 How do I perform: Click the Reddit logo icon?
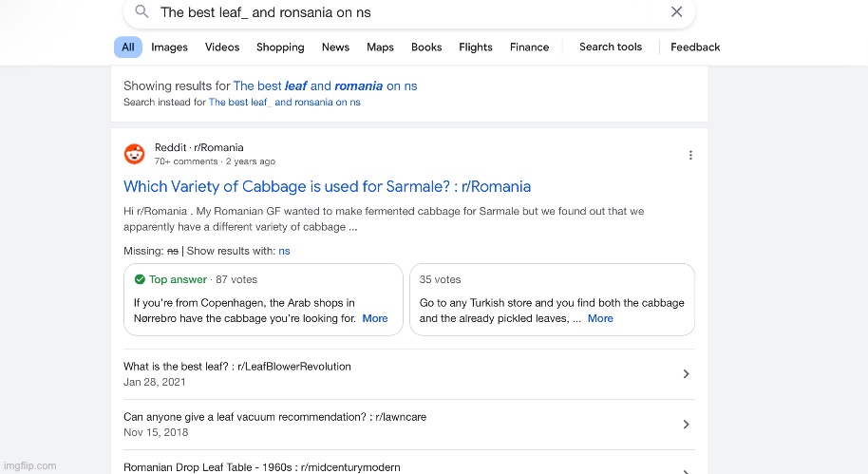[135, 154]
